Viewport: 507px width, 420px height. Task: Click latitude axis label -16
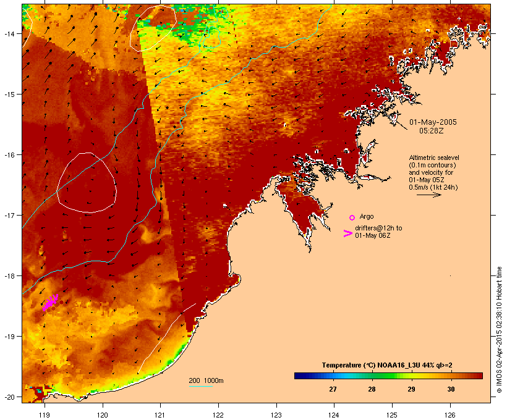point(9,155)
